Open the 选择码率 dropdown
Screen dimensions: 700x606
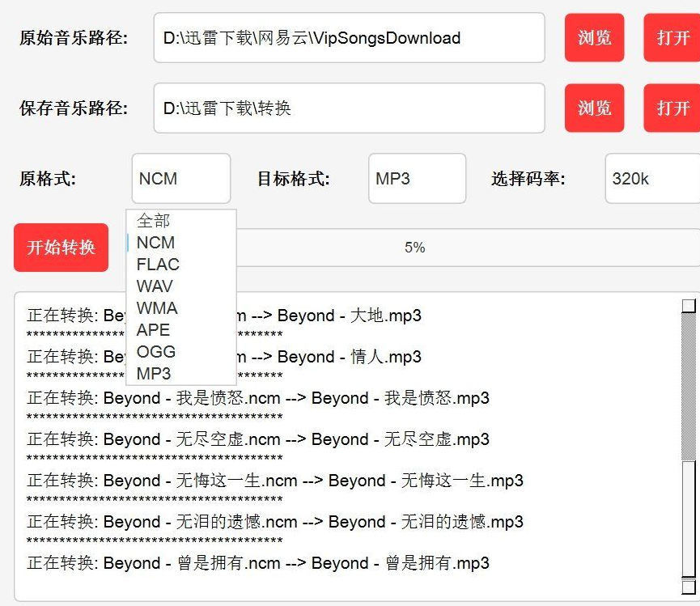click(x=652, y=178)
